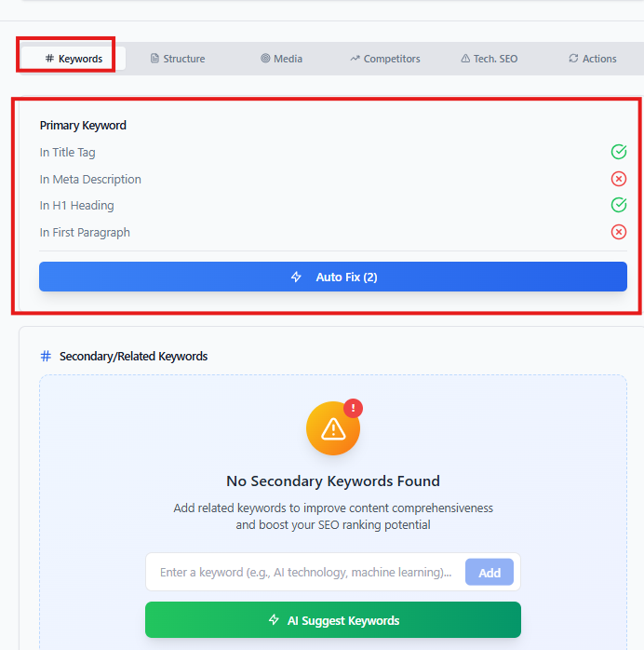Viewport: 644px width, 650px height.
Task: Click the lightning icon on AI Suggest Keywords
Action: pyautogui.click(x=274, y=620)
